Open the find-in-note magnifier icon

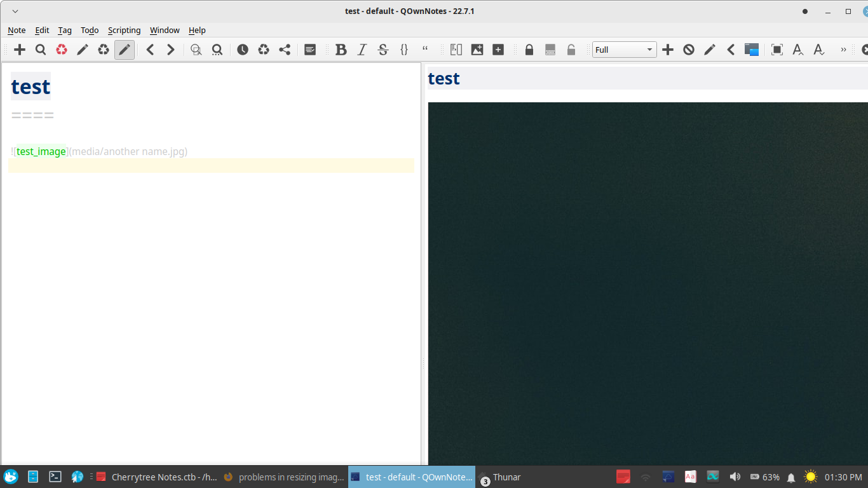point(196,50)
